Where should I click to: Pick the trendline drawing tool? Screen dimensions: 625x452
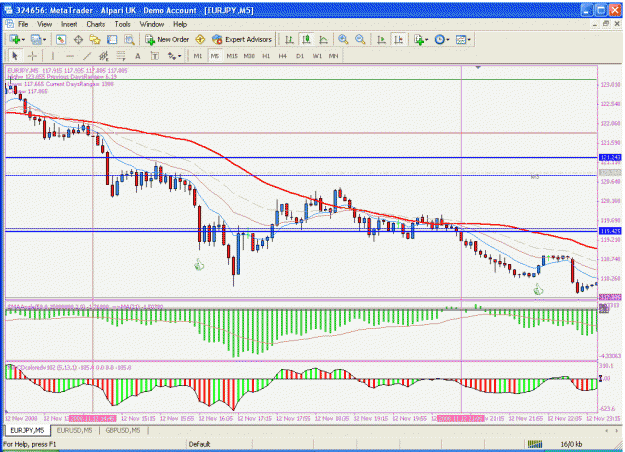87,56
